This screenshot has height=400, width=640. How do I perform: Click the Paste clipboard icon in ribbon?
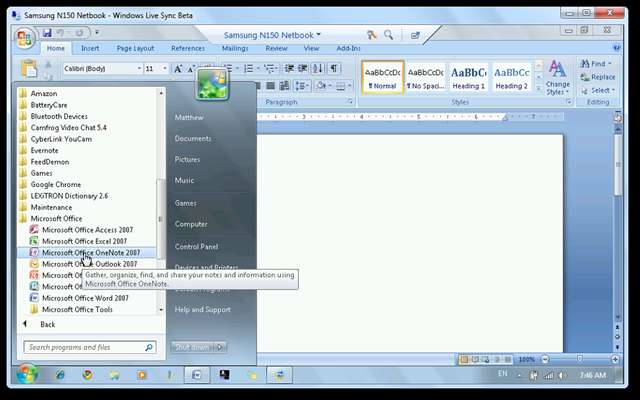pyautogui.click(x=29, y=69)
